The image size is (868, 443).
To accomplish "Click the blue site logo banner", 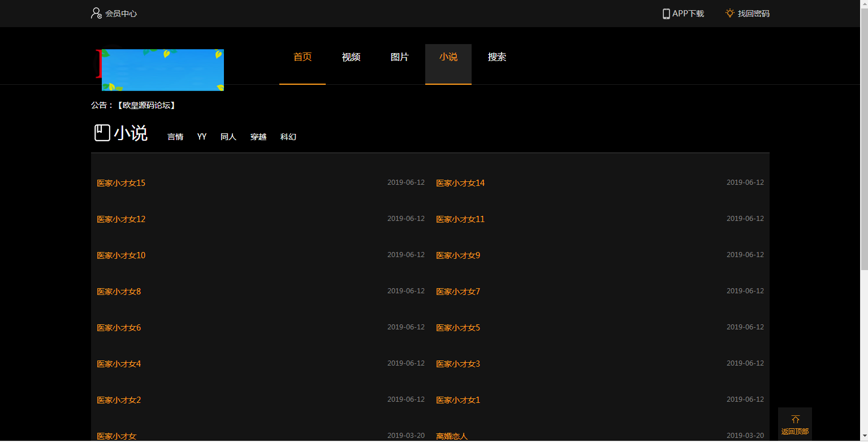I will click(163, 70).
